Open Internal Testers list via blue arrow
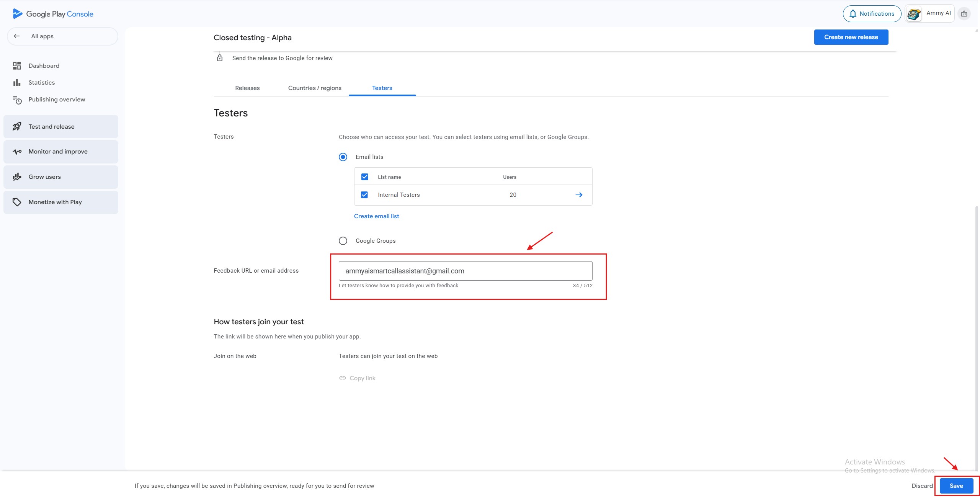 click(x=579, y=195)
